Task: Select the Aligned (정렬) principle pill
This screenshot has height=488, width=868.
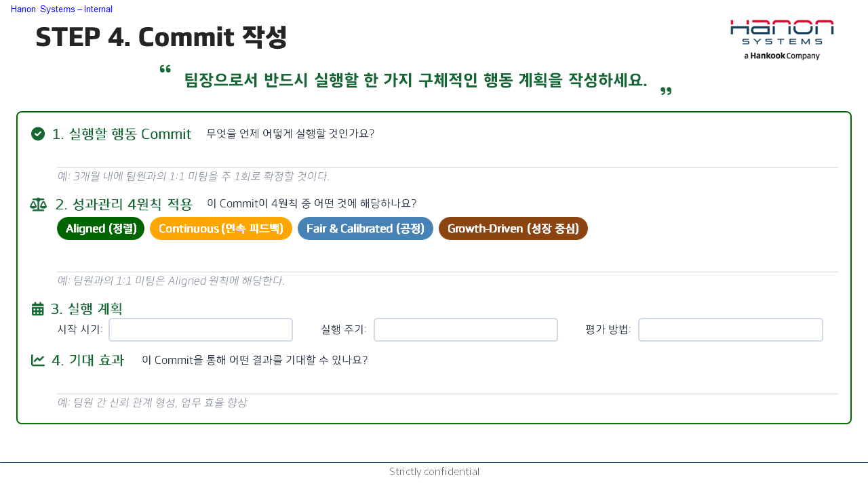Action: coord(101,228)
